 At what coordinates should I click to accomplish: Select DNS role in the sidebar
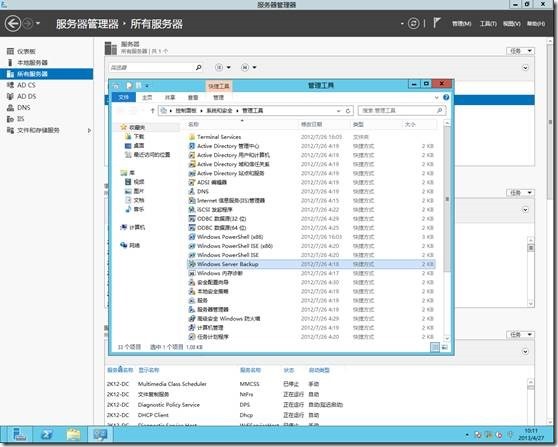pyautogui.click(x=23, y=107)
